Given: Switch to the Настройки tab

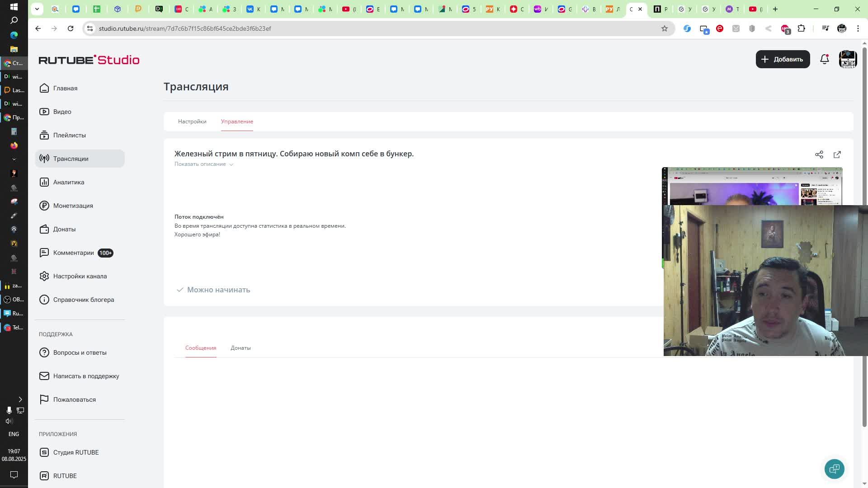Looking at the screenshot, I should click(x=192, y=122).
